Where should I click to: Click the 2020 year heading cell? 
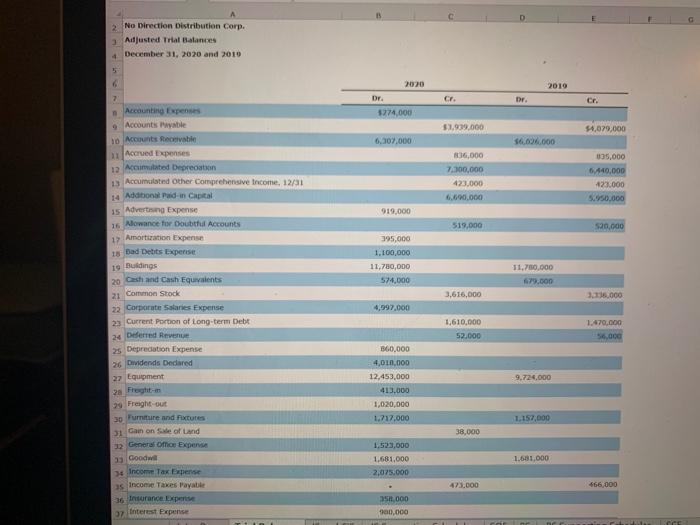tap(414, 84)
